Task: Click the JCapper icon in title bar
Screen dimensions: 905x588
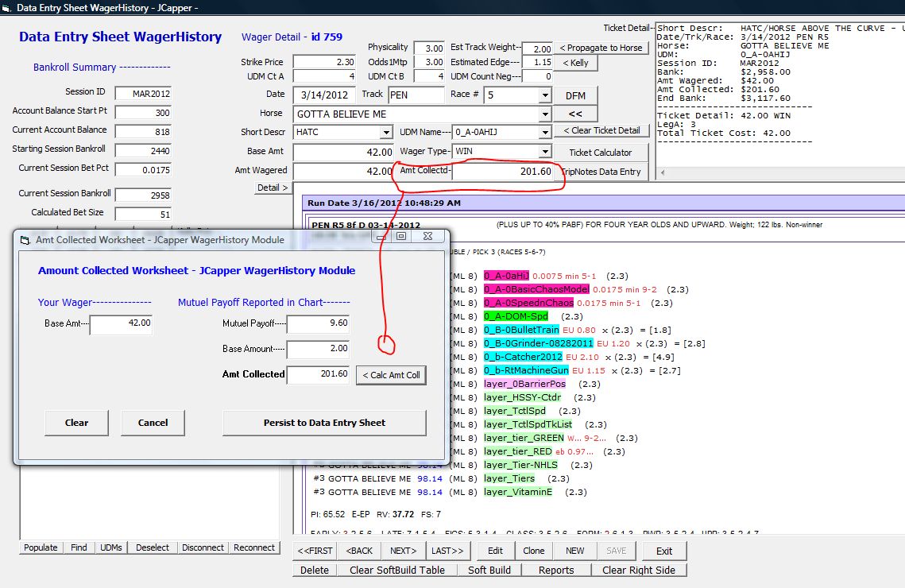Action: 7,8
